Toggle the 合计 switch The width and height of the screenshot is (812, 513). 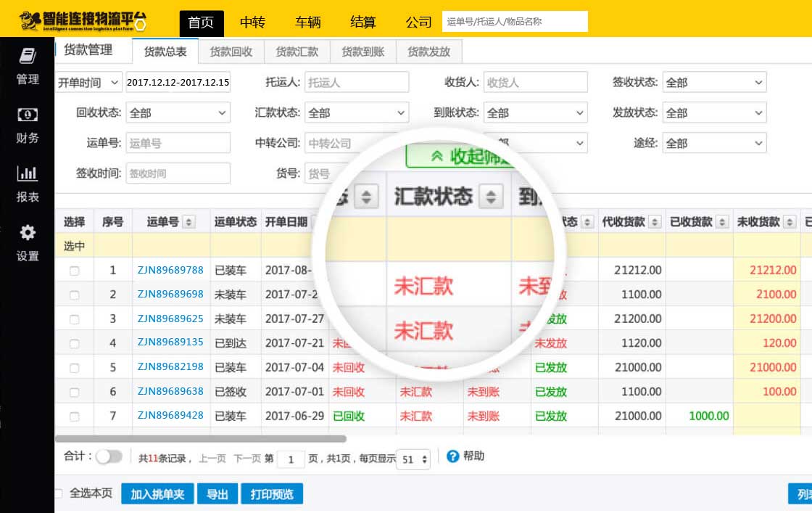(109, 456)
